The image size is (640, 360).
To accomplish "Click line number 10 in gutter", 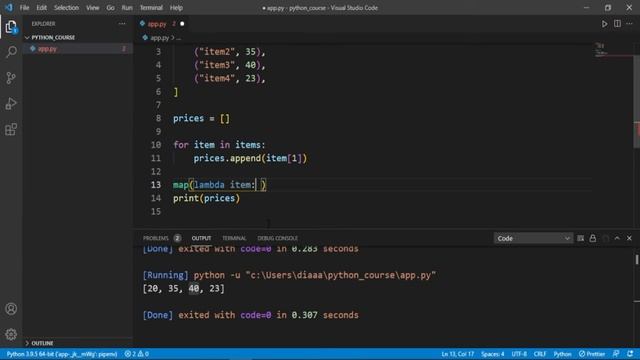I will [x=156, y=145].
